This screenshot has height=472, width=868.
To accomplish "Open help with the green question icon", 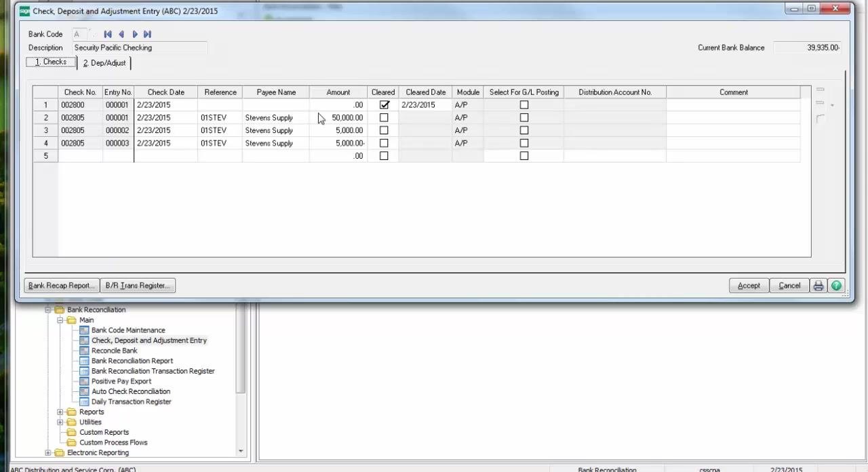I will [x=836, y=286].
